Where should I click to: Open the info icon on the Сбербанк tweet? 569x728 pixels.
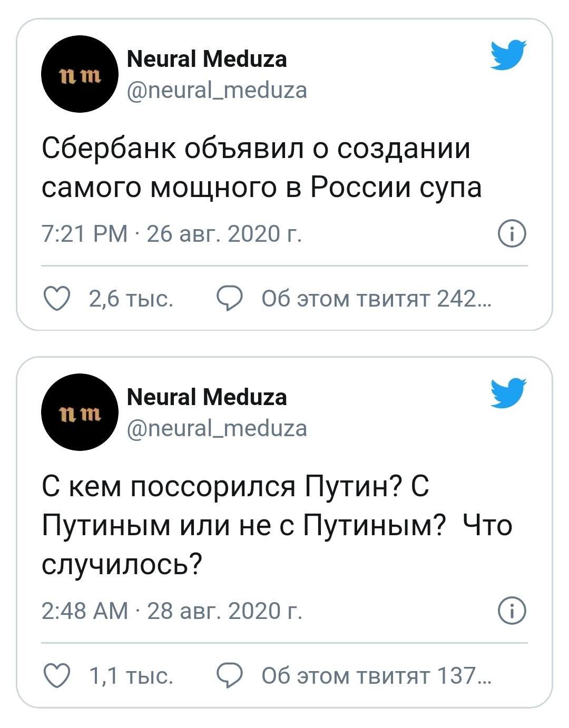[512, 234]
